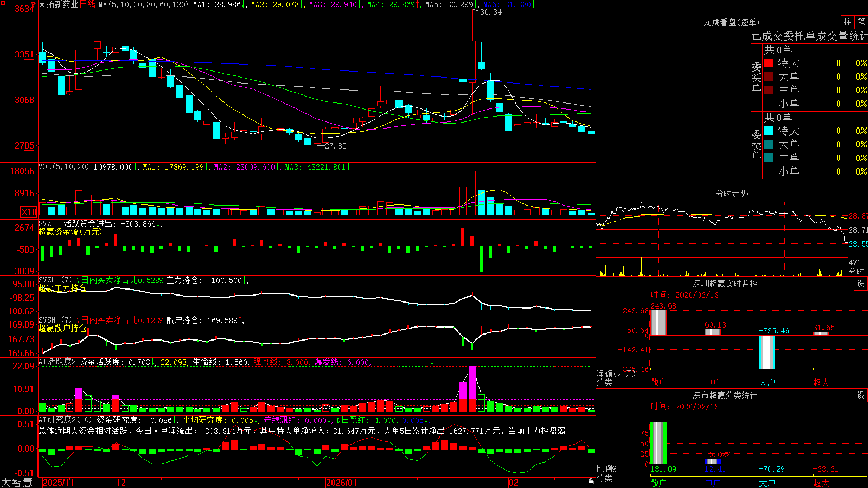Screen dimensions: 868x488
Task: Click the dark red 中单 buy order swatch
Action: 768,90
